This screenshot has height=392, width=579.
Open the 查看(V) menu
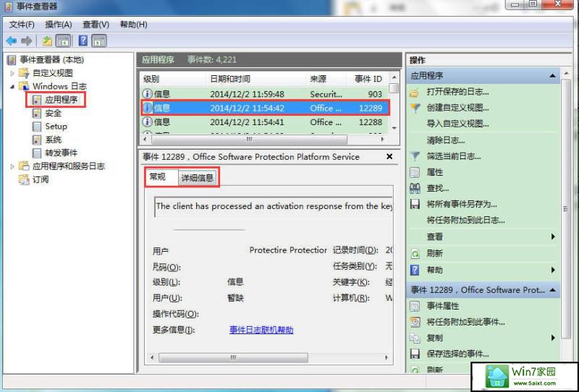pyautogui.click(x=96, y=25)
